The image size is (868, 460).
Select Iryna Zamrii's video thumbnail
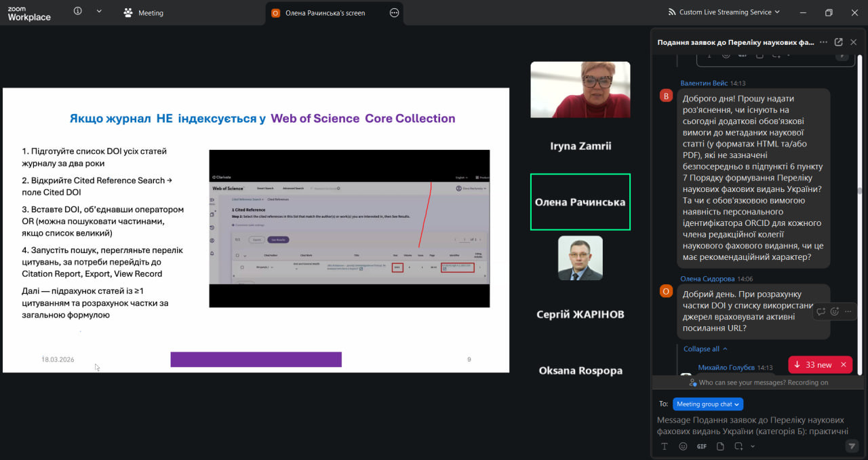[580, 90]
